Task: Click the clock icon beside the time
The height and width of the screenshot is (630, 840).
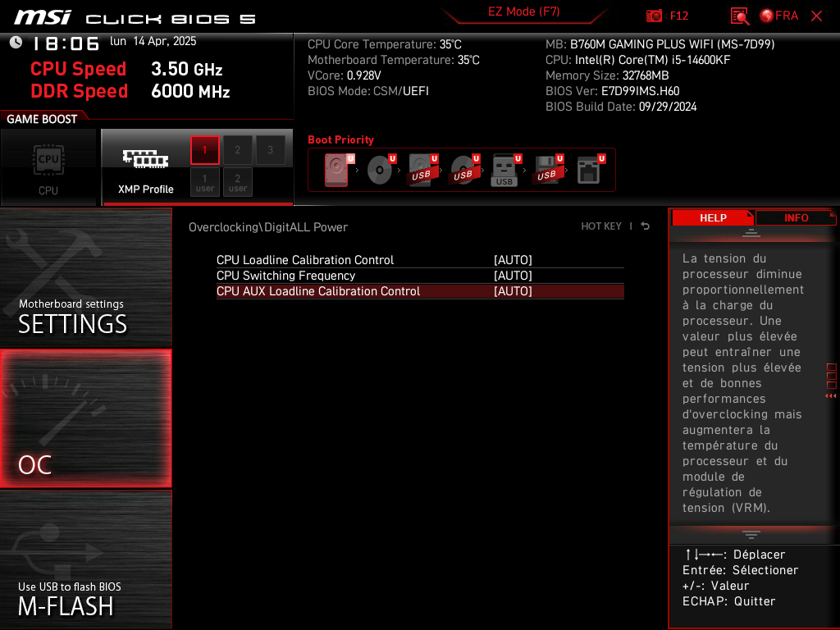Action: click(x=16, y=42)
